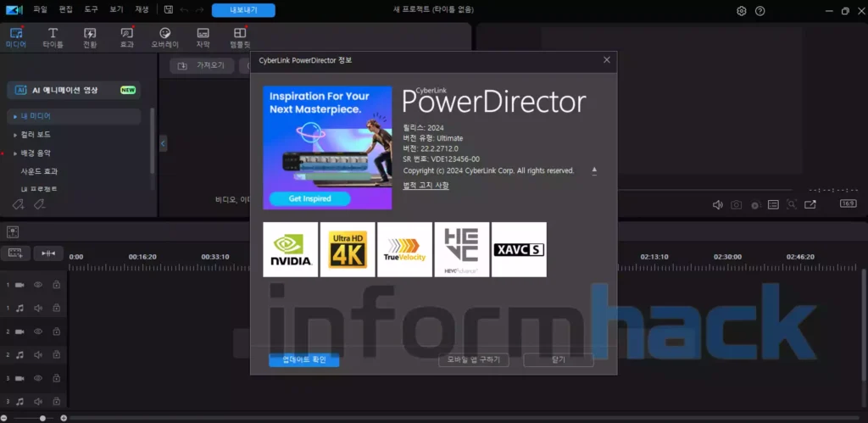
Task: Click the add tag icon with plus
Action: [x=18, y=205]
